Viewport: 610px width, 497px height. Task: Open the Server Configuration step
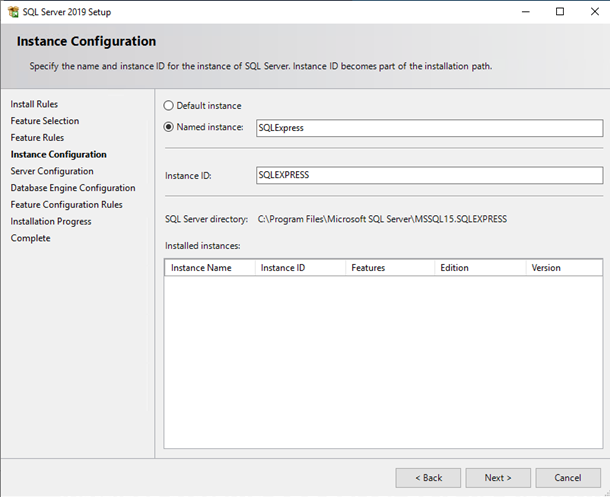52,171
